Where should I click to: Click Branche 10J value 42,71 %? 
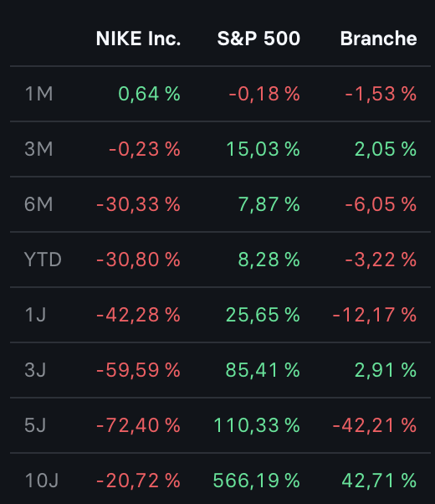tap(379, 481)
